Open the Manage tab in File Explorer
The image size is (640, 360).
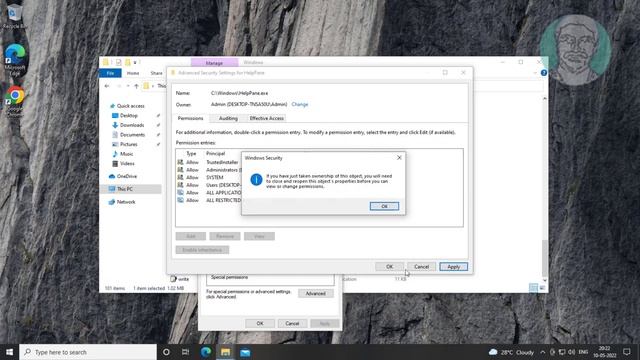(214, 63)
